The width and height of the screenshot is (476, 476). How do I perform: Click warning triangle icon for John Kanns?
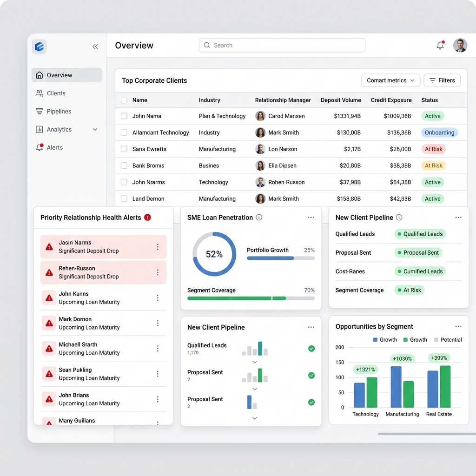point(49,298)
